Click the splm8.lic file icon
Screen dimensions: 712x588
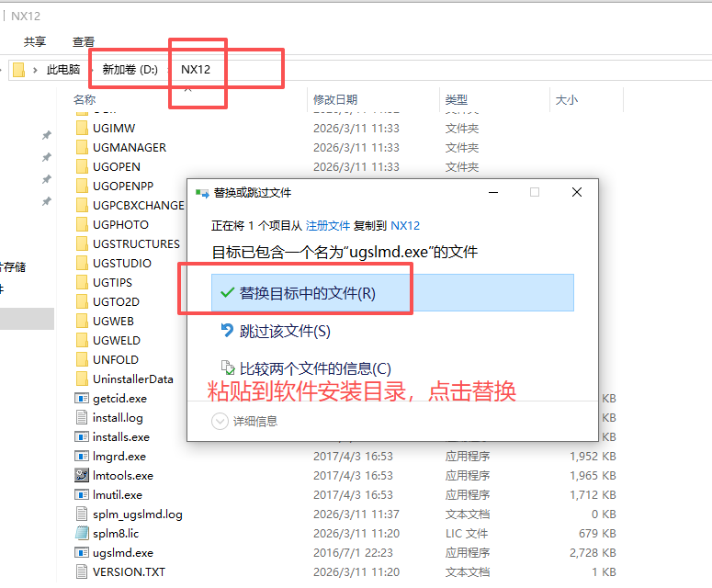(82, 533)
